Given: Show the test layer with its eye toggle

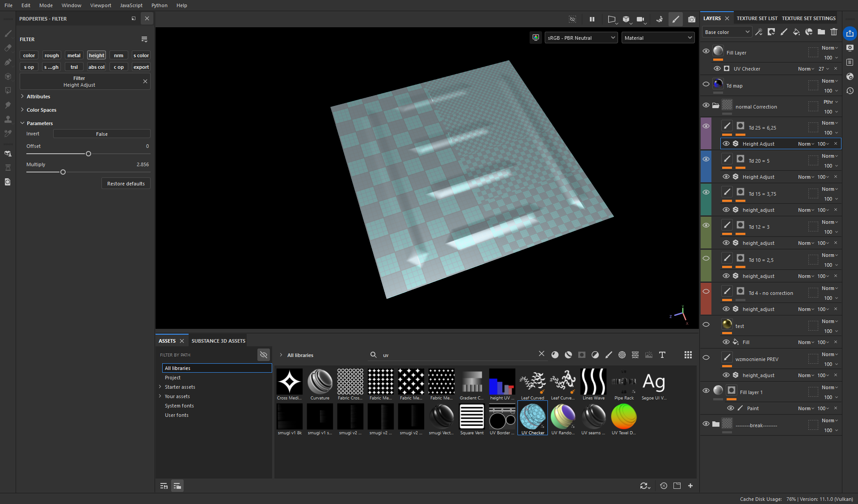Looking at the screenshot, I should click(x=706, y=324).
